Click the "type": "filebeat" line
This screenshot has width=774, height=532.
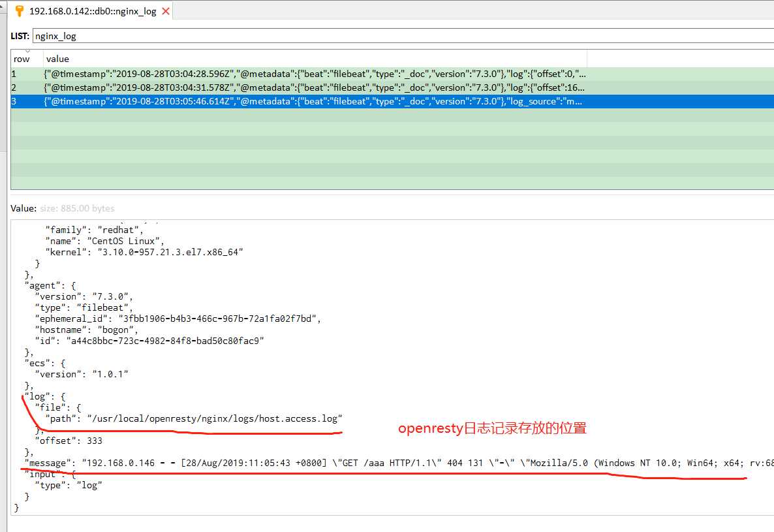click(x=84, y=308)
